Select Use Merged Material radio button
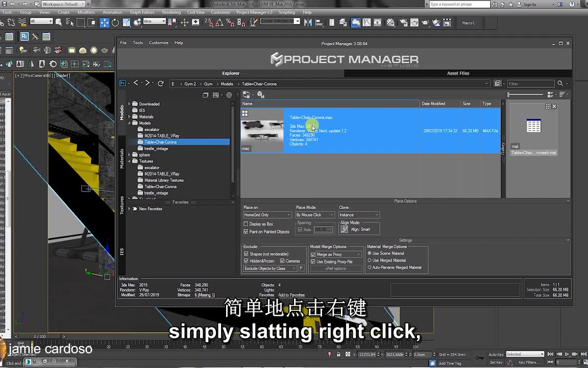 (x=370, y=260)
